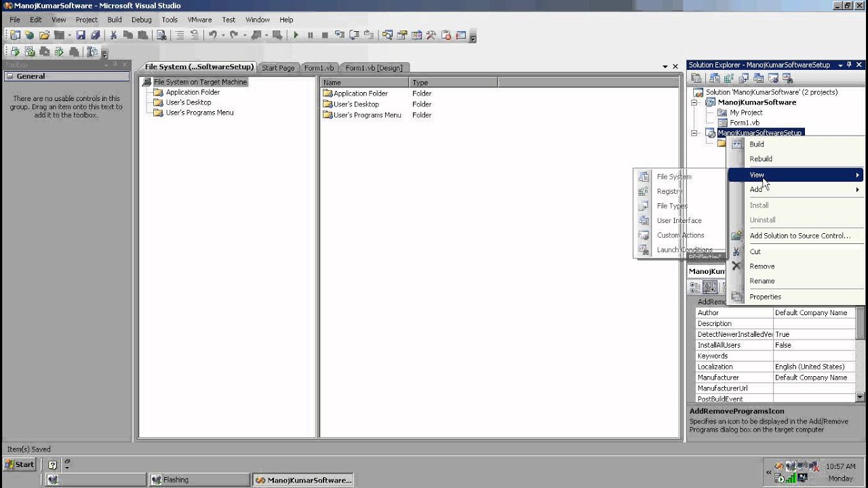Screen dimensions: 868x488
Task: Click the Quick Launch icon beside Start
Action: click(x=52, y=465)
